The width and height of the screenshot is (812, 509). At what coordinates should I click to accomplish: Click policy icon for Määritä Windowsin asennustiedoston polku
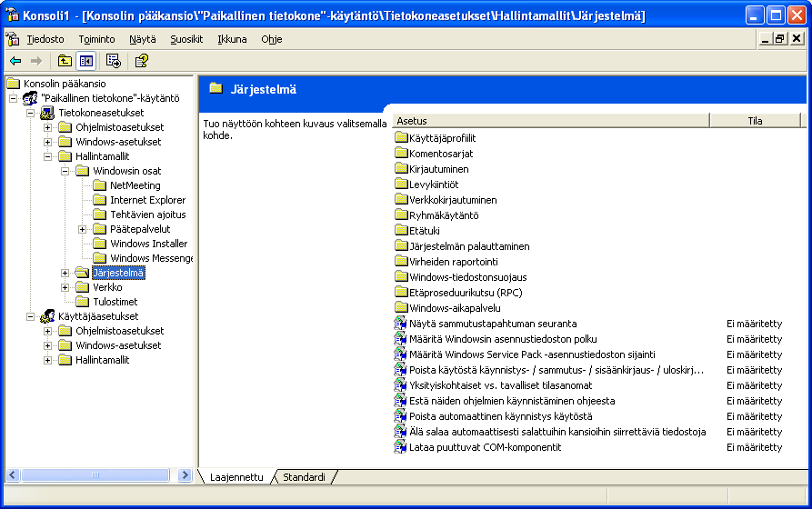coord(400,339)
